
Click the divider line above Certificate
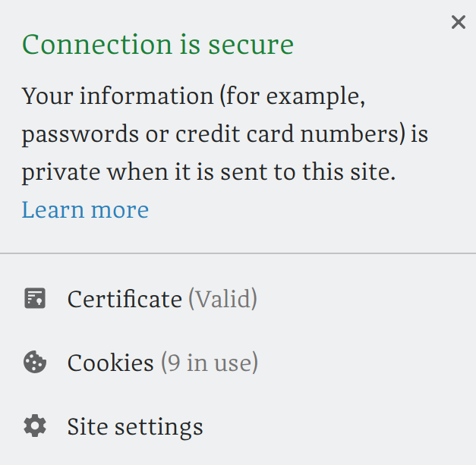pyautogui.click(x=238, y=253)
